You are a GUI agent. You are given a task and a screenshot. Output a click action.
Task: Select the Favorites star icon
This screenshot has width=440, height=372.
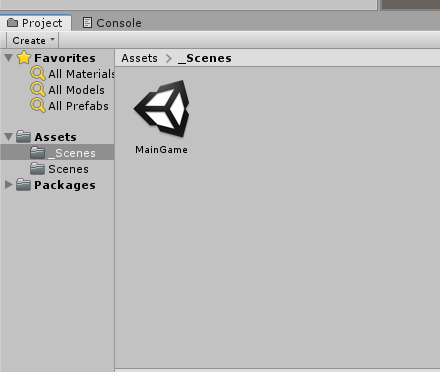pos(24,58)
